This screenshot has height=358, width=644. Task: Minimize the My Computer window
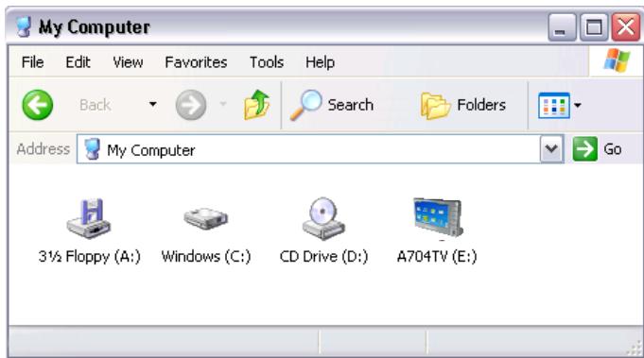(x=562, y=27)
